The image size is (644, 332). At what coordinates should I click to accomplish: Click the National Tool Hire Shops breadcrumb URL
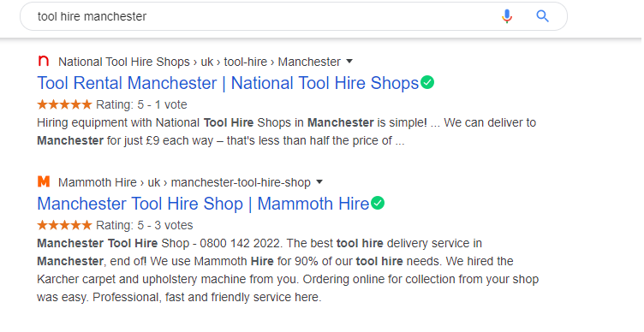coord(200,62)
